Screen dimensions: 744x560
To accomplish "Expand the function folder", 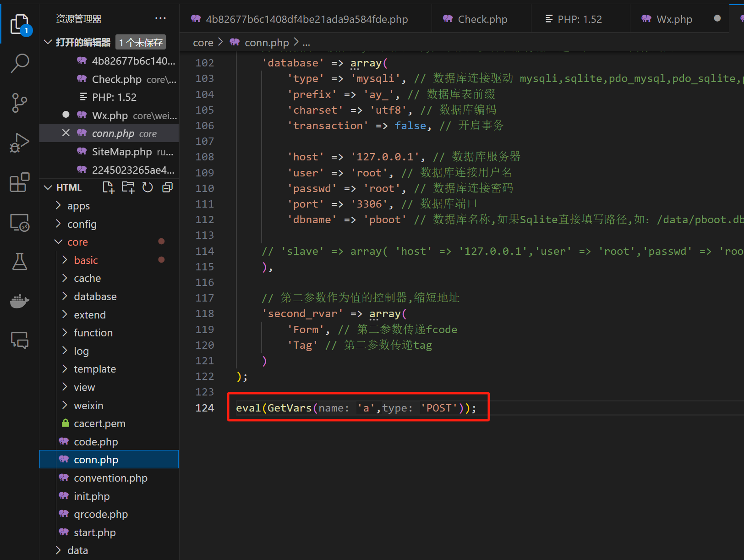I will click(x=65, y=332).
